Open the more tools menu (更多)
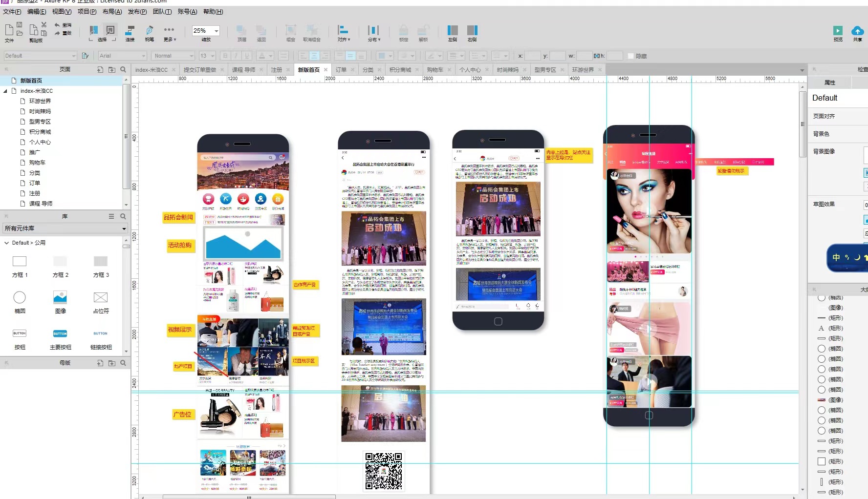Viewport: 868px width, 499px height. [169, 33]
